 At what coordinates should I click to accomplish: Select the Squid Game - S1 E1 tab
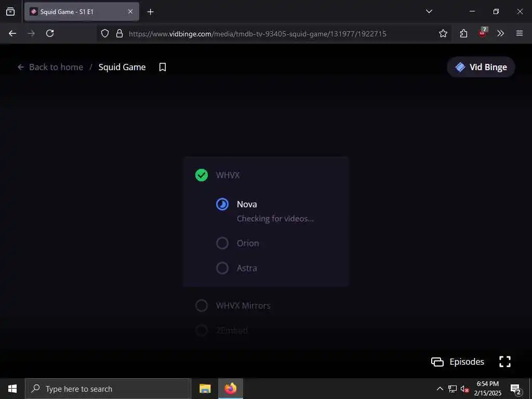point(82,11)
